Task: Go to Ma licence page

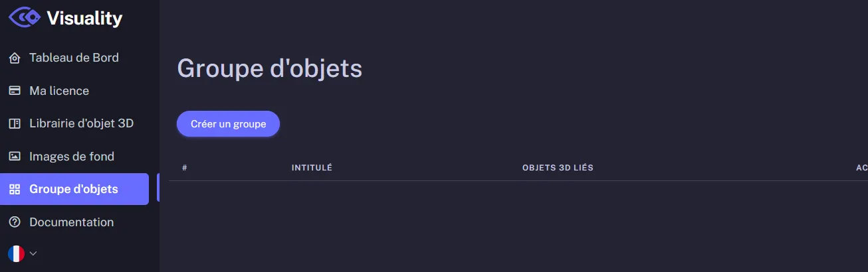Action: pos(59,91)
